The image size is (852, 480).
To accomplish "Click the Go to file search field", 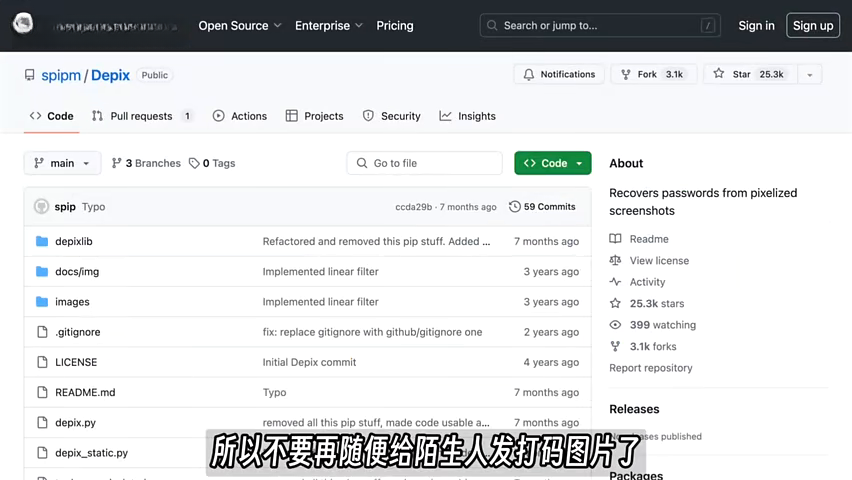I will coord(424,163).
